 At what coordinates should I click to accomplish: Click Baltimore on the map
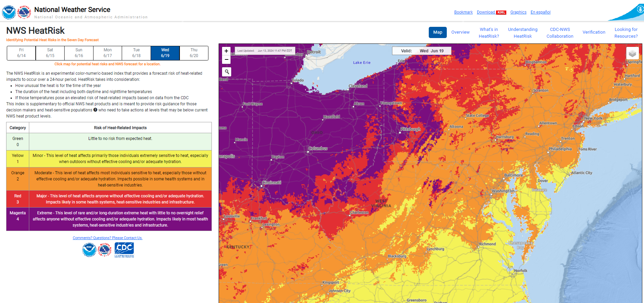coord(513,175)
